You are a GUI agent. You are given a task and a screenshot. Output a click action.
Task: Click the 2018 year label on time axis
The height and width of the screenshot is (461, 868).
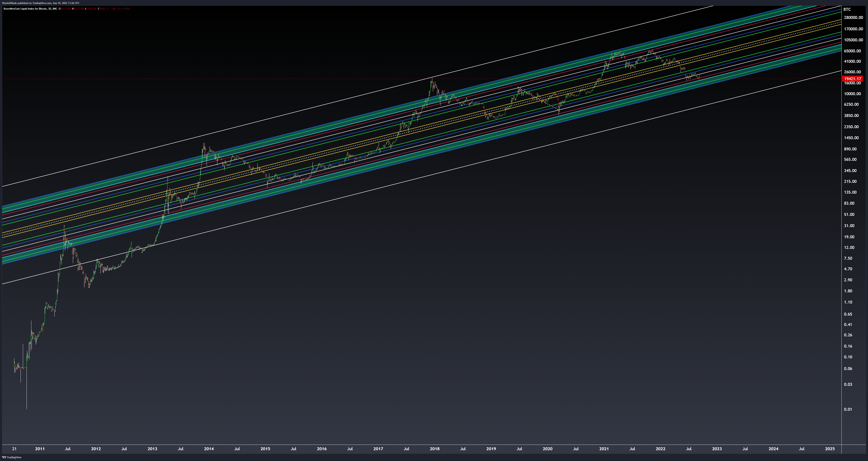tap(435, 449)
